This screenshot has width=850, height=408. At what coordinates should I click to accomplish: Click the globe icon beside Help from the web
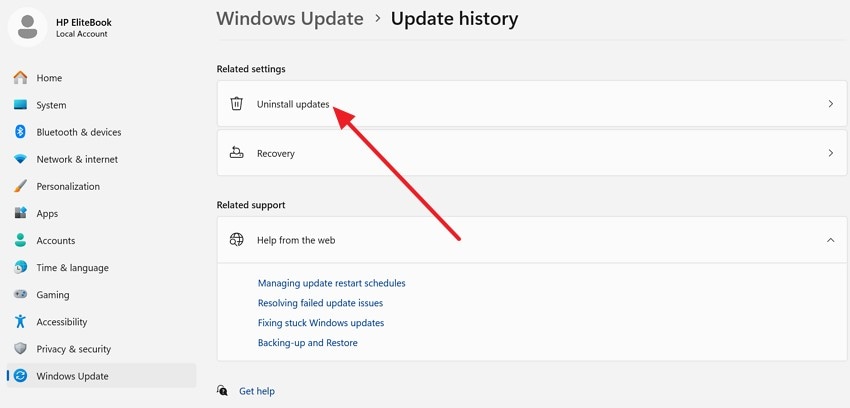(236, 239)
